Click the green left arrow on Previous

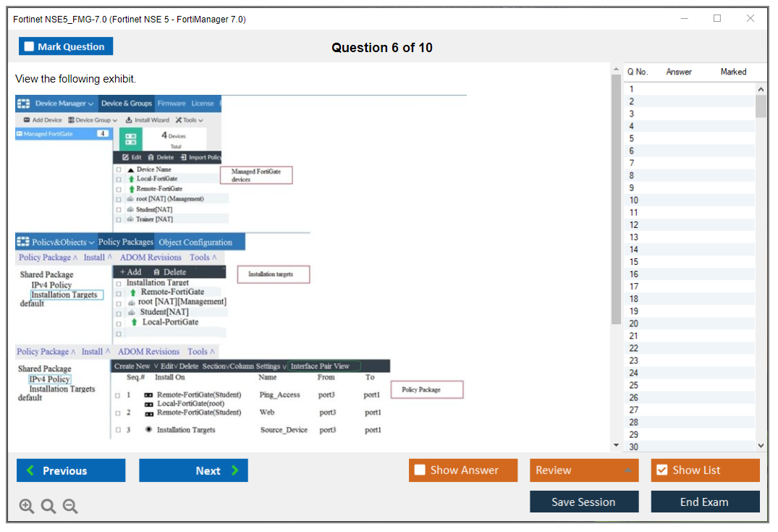point(30,470)
